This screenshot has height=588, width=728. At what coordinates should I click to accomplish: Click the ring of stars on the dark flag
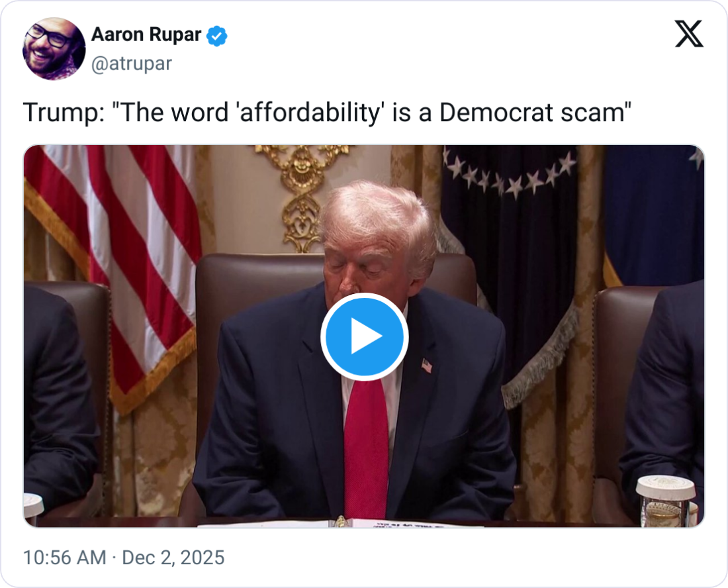[x=509, y=172]
